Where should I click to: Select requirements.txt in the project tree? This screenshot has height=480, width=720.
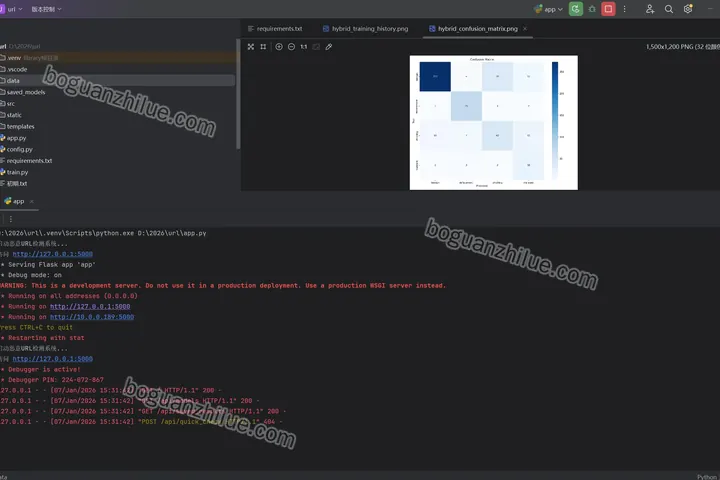point(118,161)
